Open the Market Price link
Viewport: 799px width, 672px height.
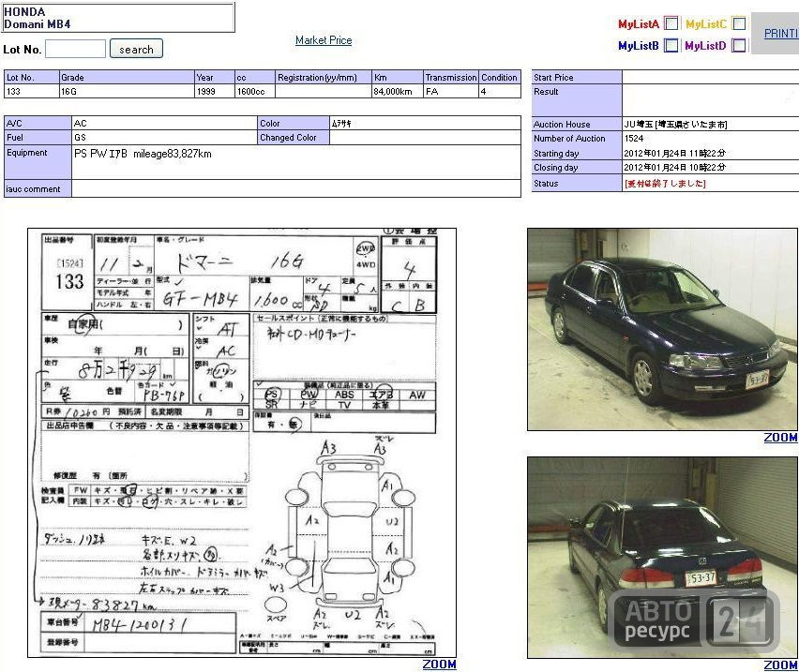pos(324,40)
